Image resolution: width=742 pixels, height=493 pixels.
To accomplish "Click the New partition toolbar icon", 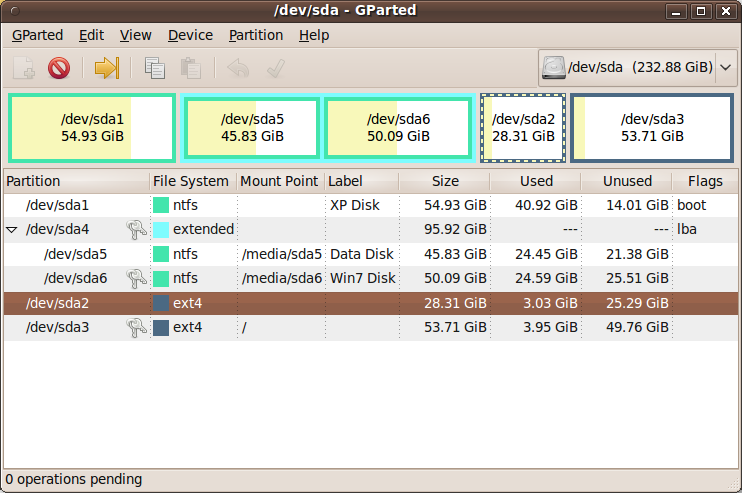I will tap(24, 68).
